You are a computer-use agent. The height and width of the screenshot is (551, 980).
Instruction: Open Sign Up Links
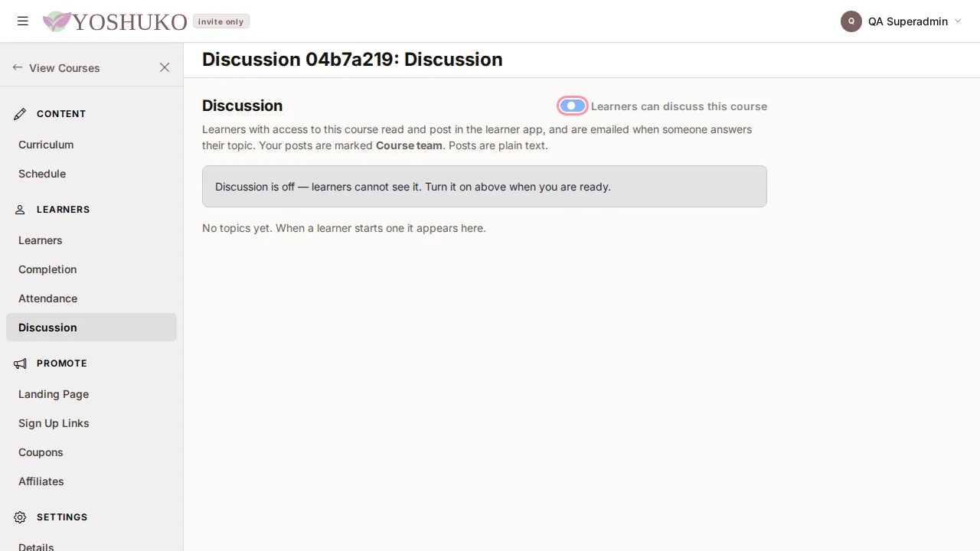click(91, 423)
